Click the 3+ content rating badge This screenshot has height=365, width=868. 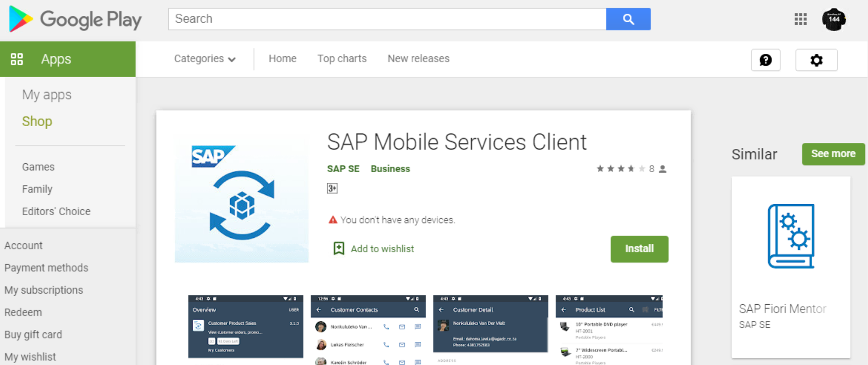tap(332, 188)
